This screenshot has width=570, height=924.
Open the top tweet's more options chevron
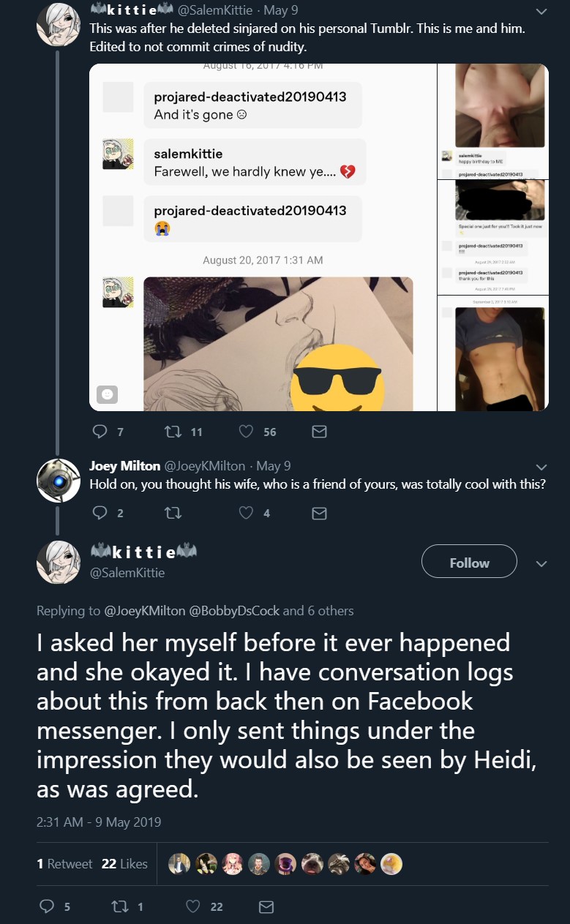tap(541, 12)
